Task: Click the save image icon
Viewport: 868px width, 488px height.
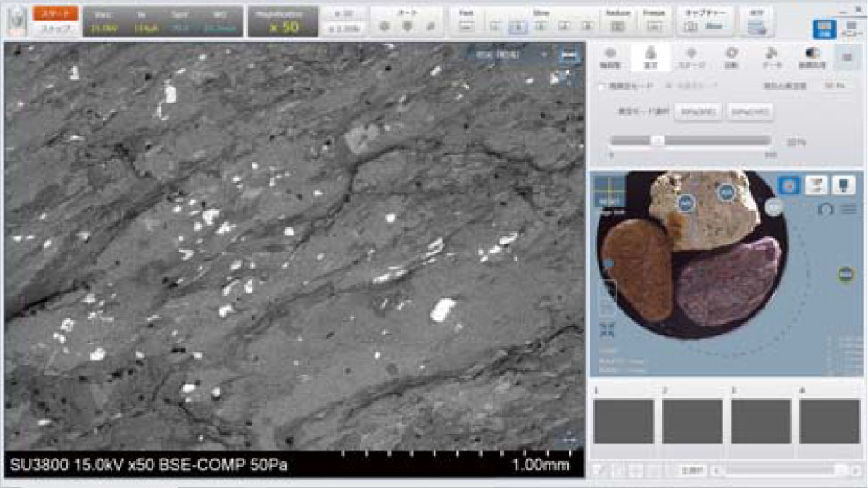Action: (x=756, y=26)
